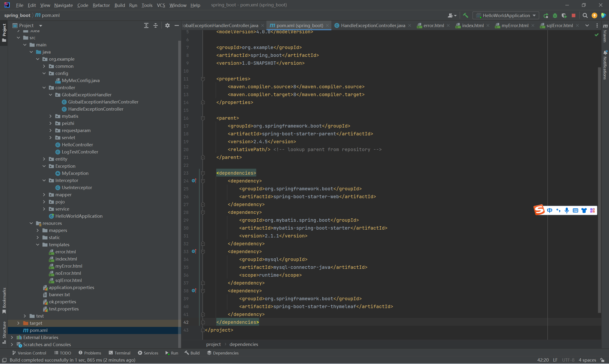Click gutter marker icon on line 24
609x364 pixels.
194,181
